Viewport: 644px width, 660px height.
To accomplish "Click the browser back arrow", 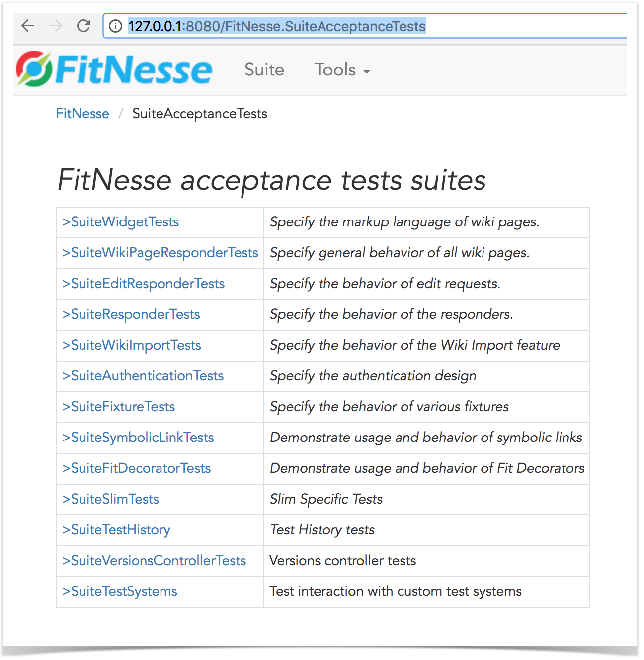I will tap(28, 26).
